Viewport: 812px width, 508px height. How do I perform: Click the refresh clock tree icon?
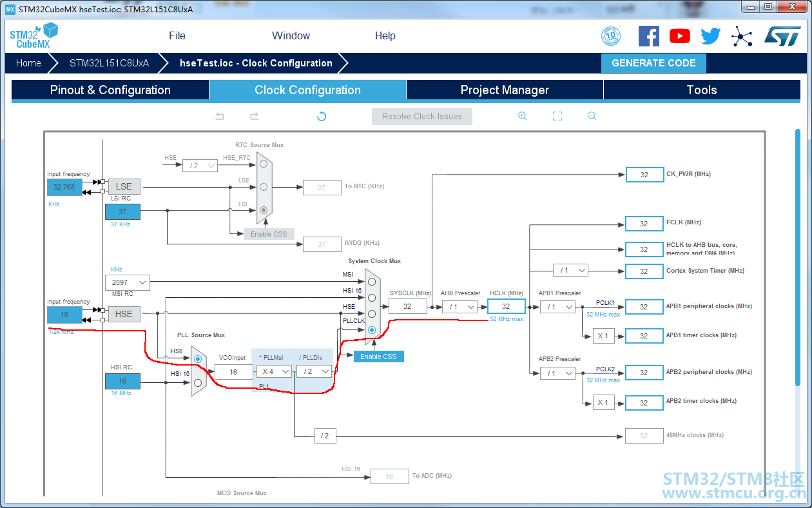322,116
